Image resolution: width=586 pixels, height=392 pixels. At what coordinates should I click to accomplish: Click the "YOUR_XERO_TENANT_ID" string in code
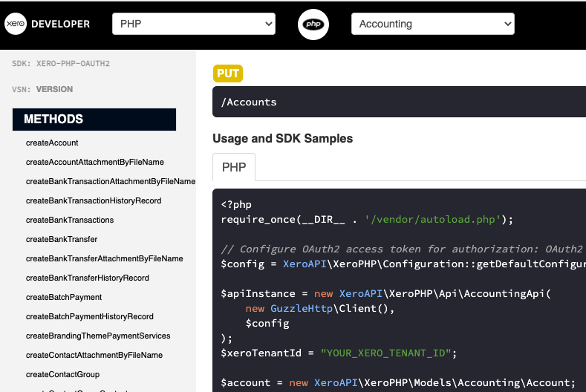[385, 353]
